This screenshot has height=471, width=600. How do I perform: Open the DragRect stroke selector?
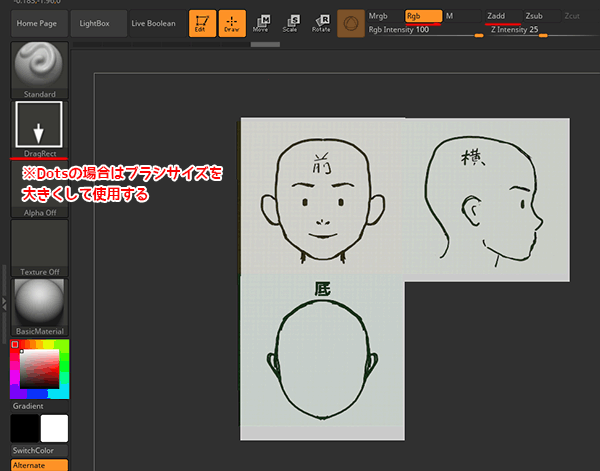tap(39, 128)
